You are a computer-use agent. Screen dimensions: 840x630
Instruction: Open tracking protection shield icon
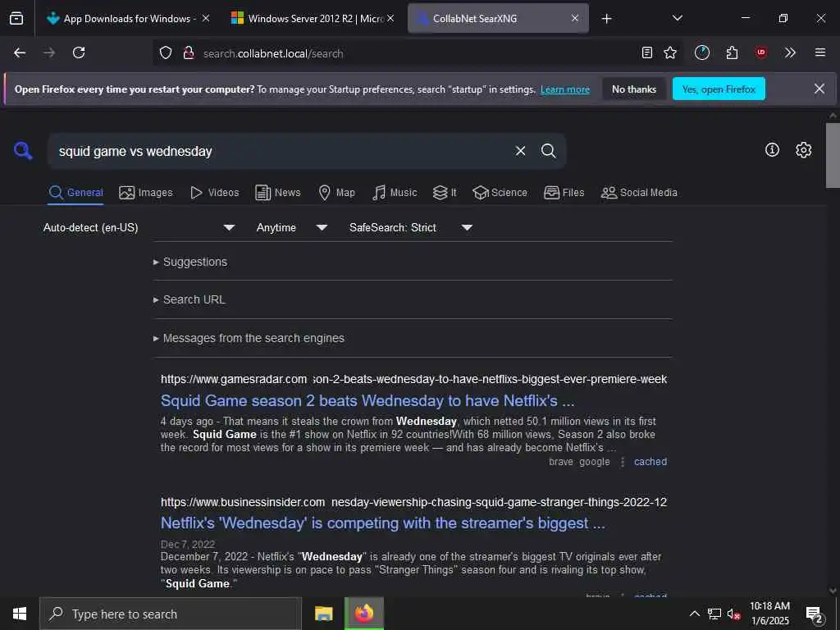(x=166, y=52)
